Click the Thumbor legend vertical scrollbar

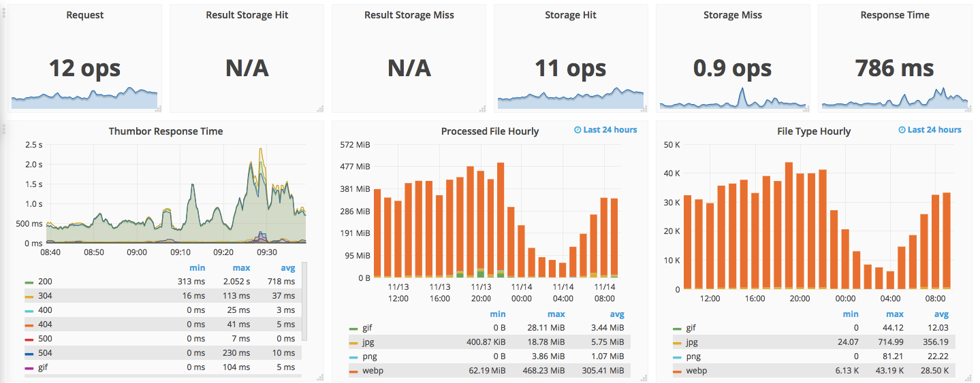point(304,301)
